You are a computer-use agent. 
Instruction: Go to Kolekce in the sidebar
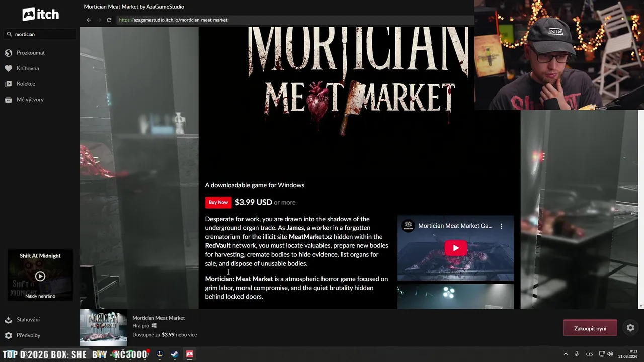coord(26,84)
